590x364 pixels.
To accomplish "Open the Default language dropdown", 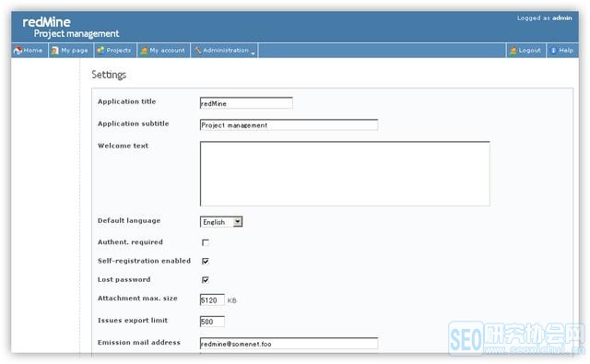I will (x=221, y=222).
